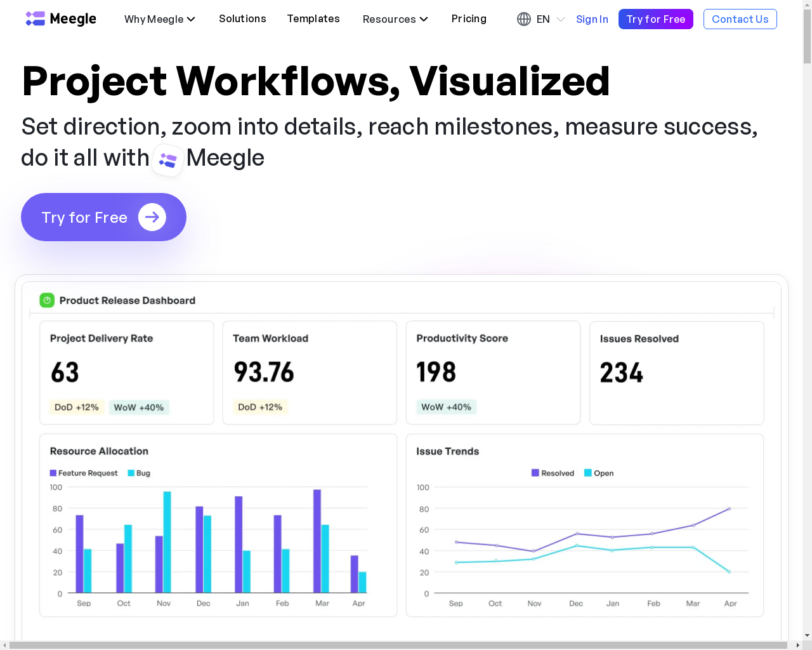Click the Project Delivery Rate card

click(127, 373)
